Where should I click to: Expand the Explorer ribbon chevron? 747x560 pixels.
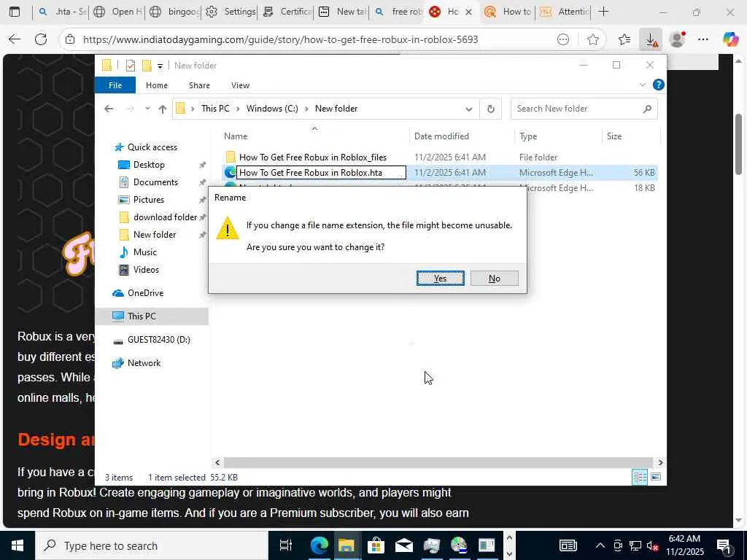642,85
